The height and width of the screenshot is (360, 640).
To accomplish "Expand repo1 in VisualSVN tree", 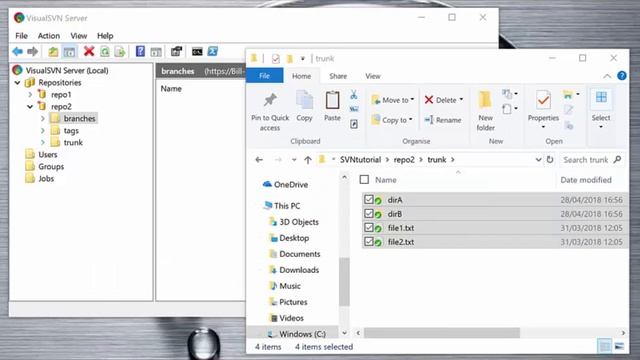I will (30, 95).
